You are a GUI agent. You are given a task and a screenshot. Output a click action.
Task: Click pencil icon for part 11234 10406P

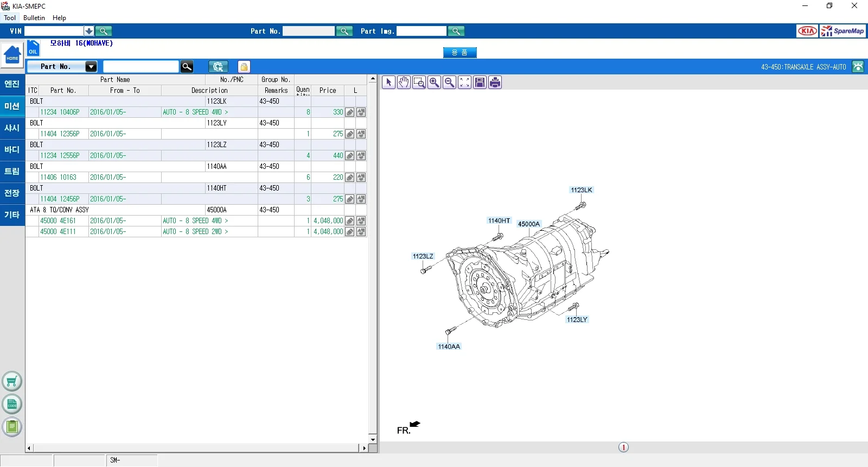[350, 112]
